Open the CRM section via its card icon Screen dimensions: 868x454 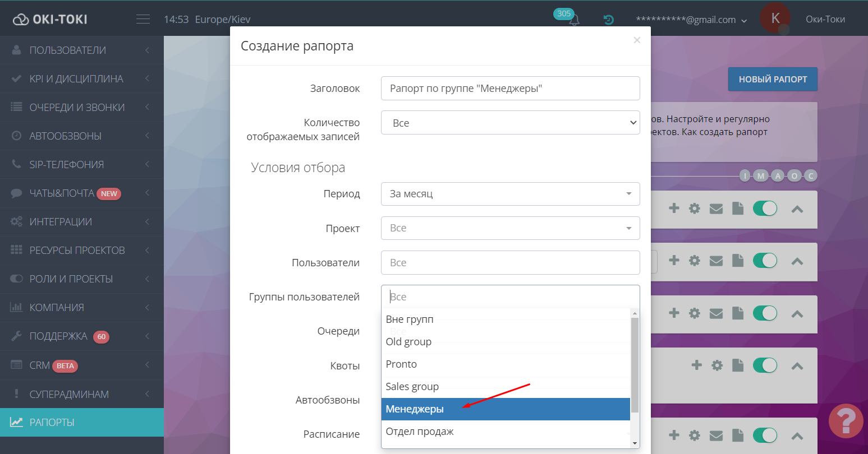coord(17,365)
